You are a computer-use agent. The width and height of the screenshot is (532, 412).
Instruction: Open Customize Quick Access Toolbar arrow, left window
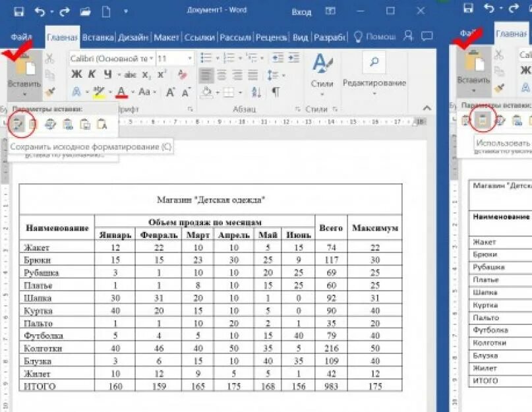126,12
